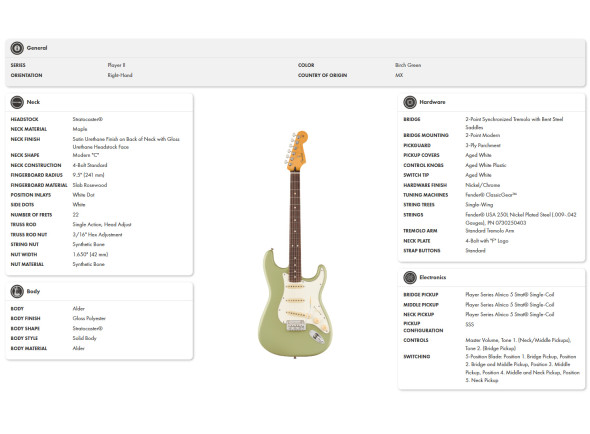This screenshot has width=590, height=434.
Task: Click the NUT MATERIAL label
Action: (27, 265)
